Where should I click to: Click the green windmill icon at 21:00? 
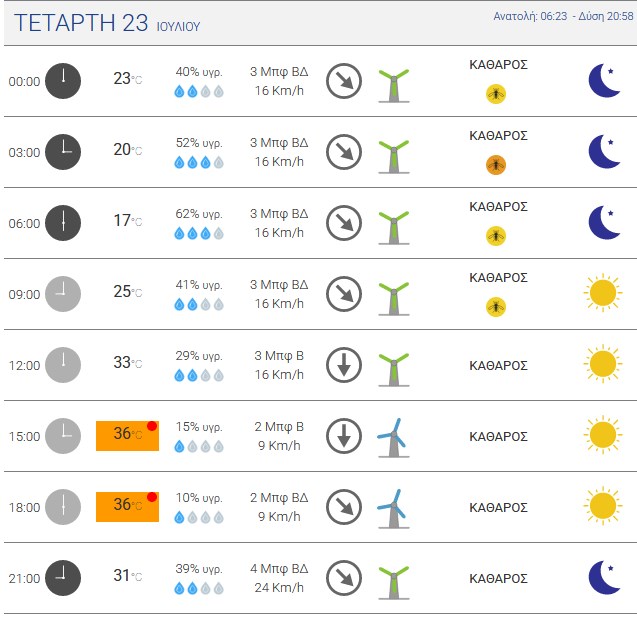click(393, 582)
